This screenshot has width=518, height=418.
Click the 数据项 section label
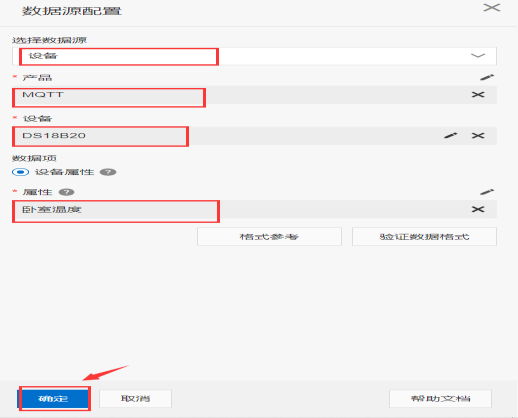pyautogui.click(x=34, y=158)
